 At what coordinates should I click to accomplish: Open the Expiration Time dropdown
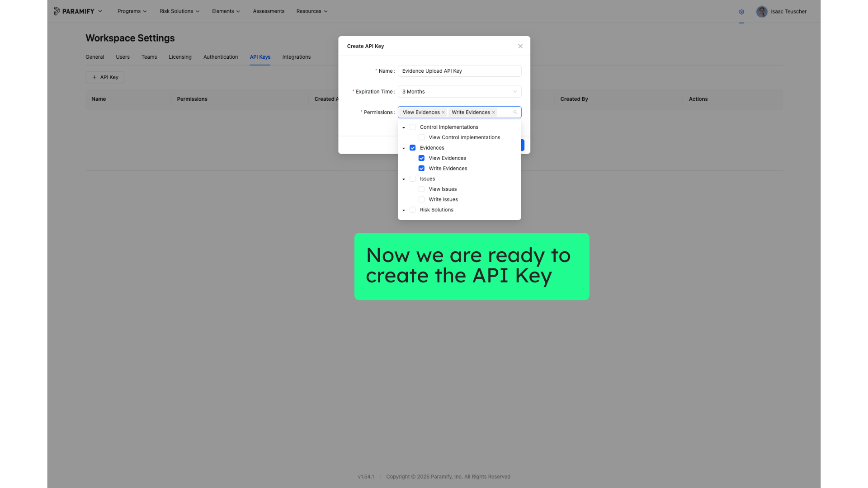459,92
